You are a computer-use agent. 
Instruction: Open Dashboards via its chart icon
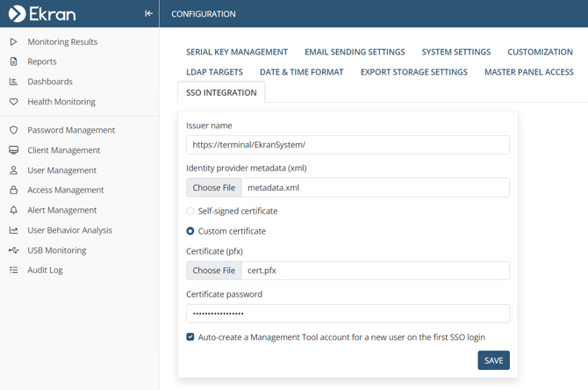point(13,82)
